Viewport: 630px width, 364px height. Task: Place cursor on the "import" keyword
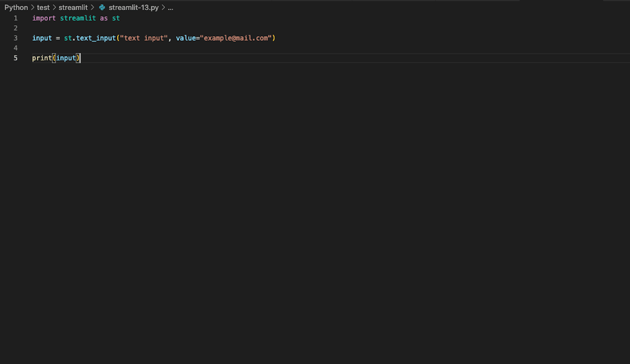(44, 18)
